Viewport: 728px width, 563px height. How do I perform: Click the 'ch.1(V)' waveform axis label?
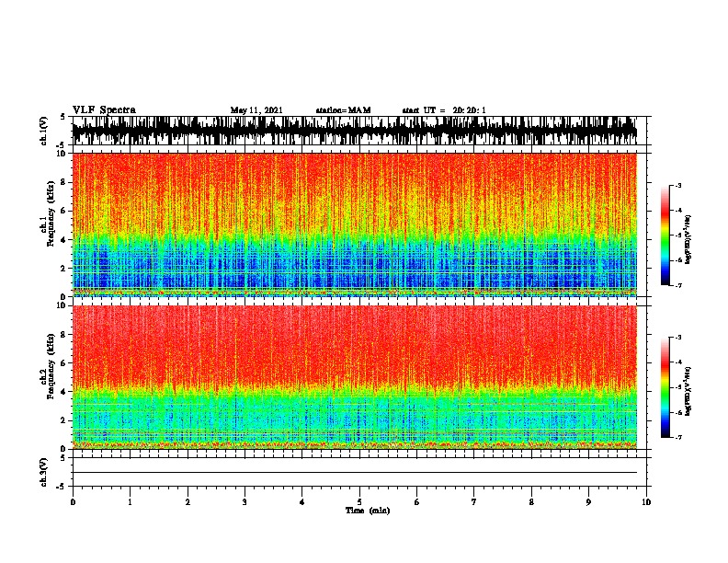click(44, 131)
